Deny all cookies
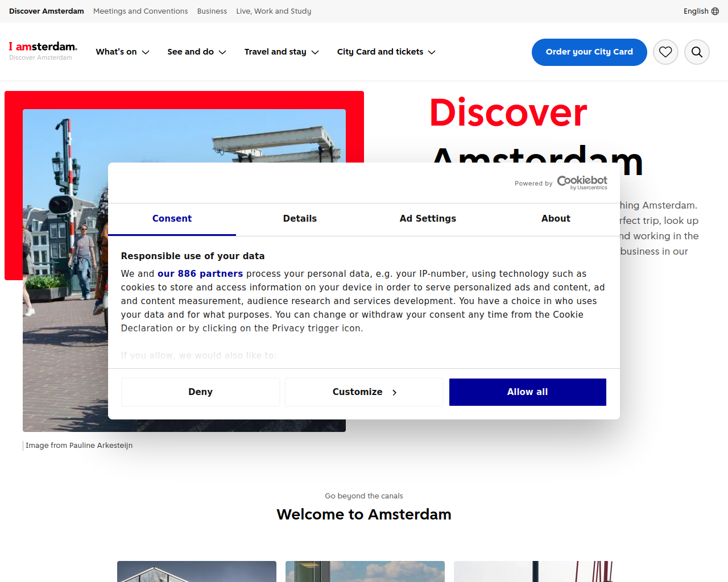Viewport: 728px width, 582px height. (x=201, y=392)
